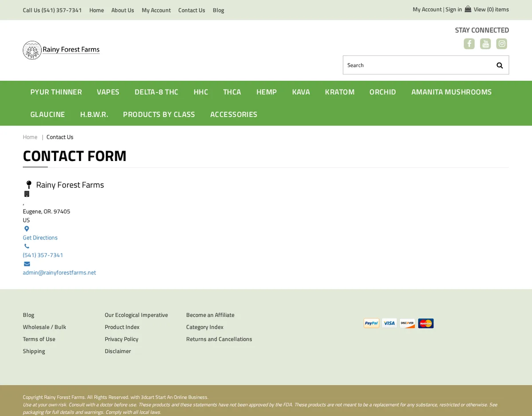
Task: Click admin@rainyforestfarms.net email link
Action: (x=59, y=273)
